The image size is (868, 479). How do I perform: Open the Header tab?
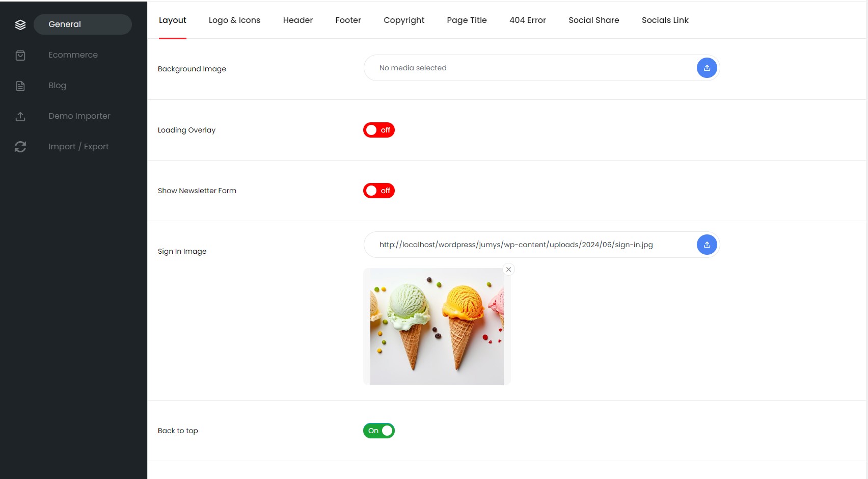click(298, 20)
